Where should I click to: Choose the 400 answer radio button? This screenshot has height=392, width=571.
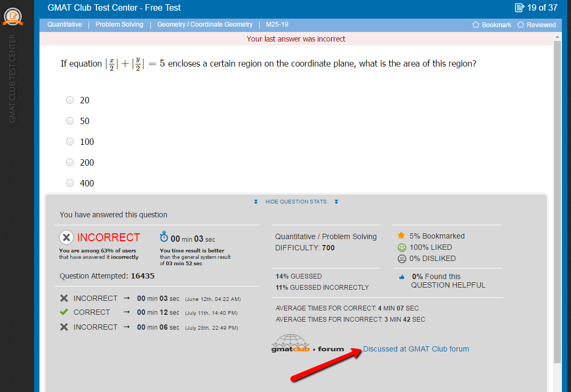point(70,183)
